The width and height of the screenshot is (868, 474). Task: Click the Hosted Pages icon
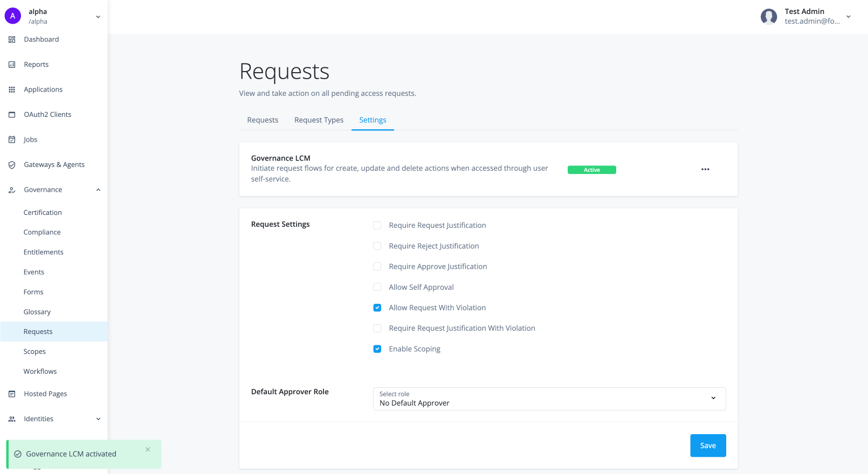(x=12, y=394)
